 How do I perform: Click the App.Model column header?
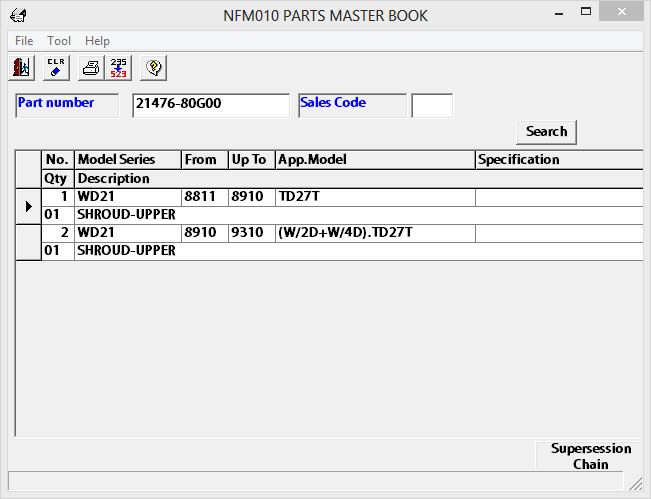point(374,160)
